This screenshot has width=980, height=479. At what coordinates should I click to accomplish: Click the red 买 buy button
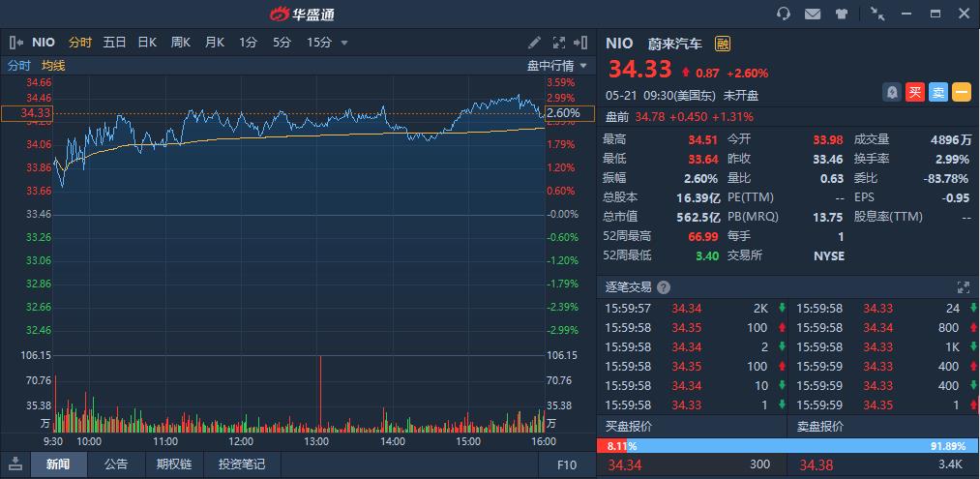(x=915, y=92)
